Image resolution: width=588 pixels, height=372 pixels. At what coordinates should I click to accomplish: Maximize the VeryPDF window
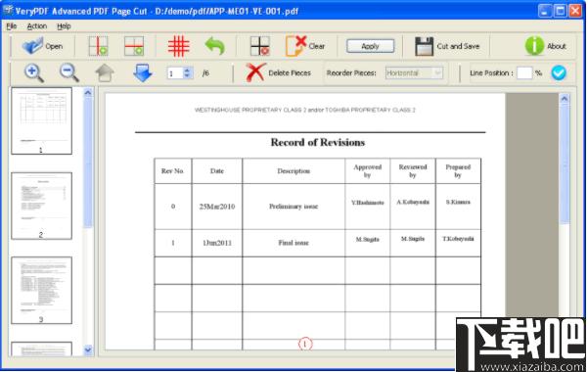click(x=560, y=11)
